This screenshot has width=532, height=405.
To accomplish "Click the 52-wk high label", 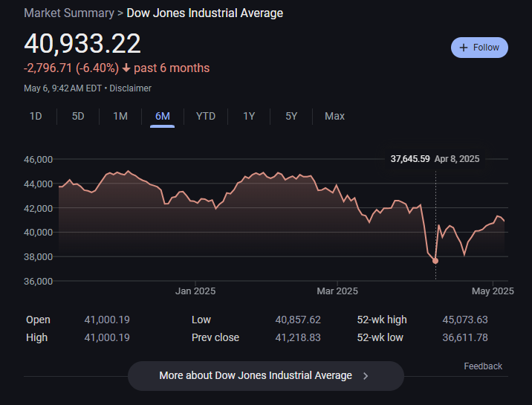I will 382,320.
